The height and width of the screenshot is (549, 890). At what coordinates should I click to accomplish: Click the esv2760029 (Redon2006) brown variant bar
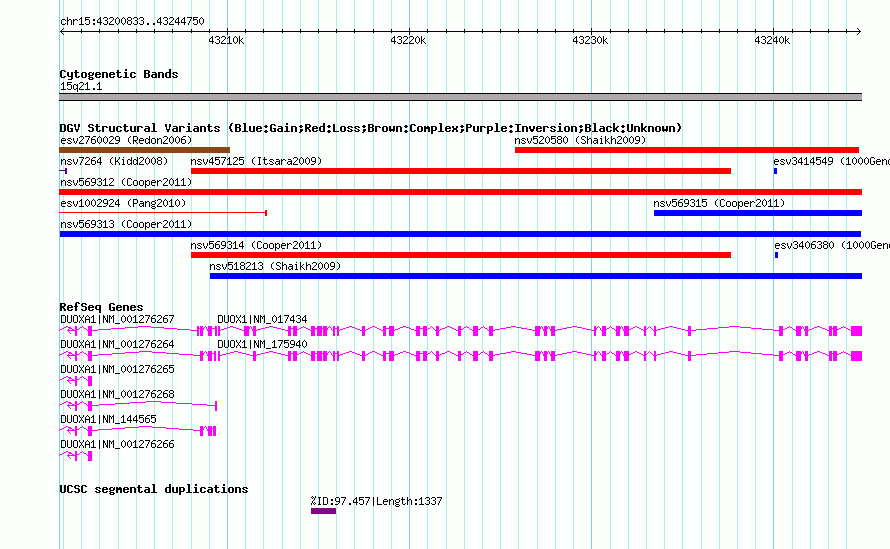click(144, 150)
